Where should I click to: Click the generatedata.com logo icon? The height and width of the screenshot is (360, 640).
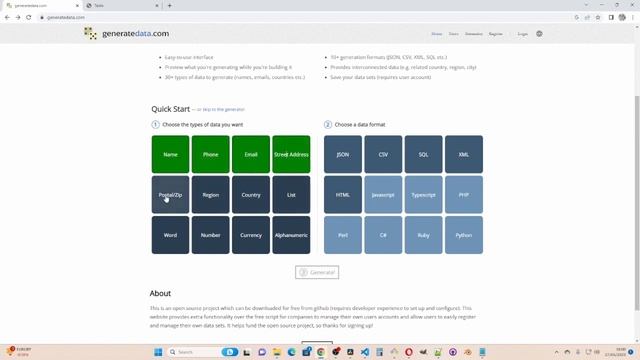(x=90, y=33)
